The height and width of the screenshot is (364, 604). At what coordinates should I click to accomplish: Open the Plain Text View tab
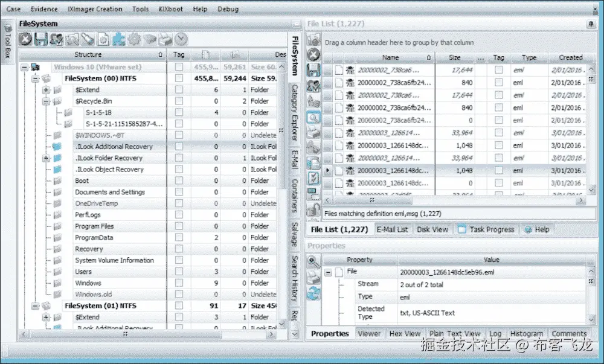pos(455,334)
